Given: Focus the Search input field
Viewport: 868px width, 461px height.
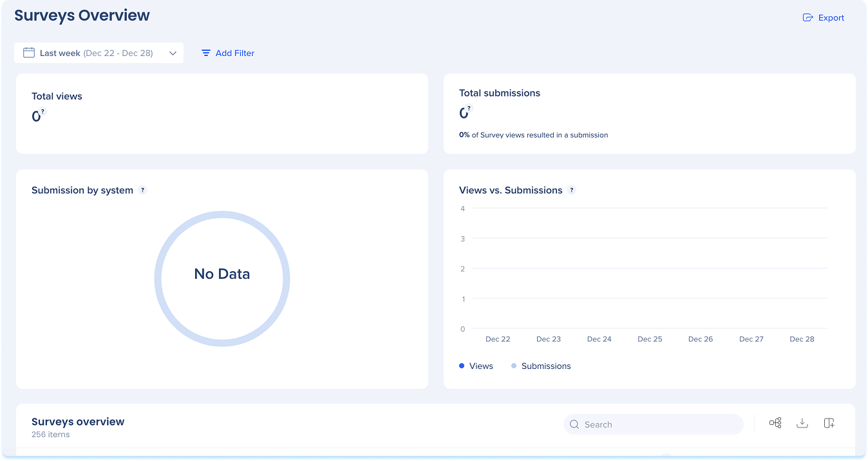Looking at the screenshot, I should (x=657, y=425).
